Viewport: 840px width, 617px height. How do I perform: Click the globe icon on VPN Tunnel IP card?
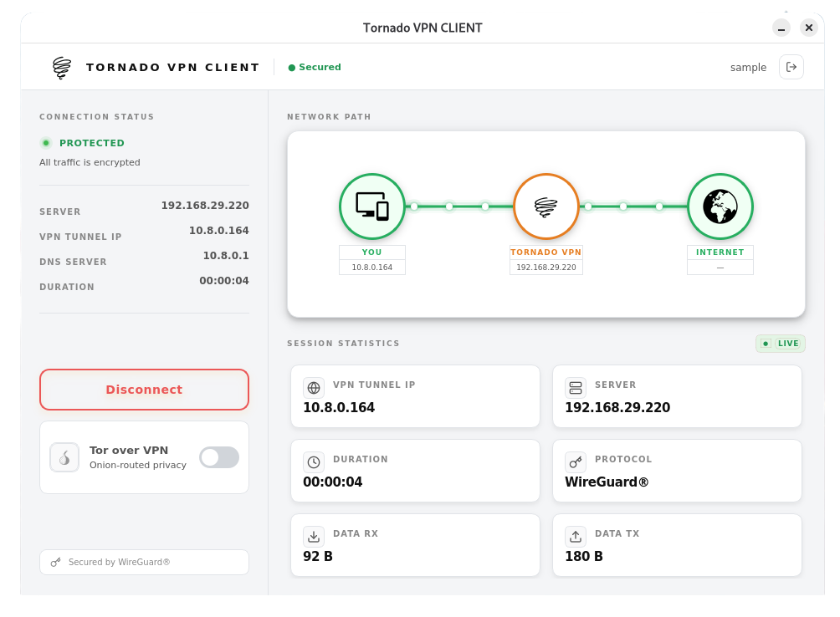tap(313, 387)
